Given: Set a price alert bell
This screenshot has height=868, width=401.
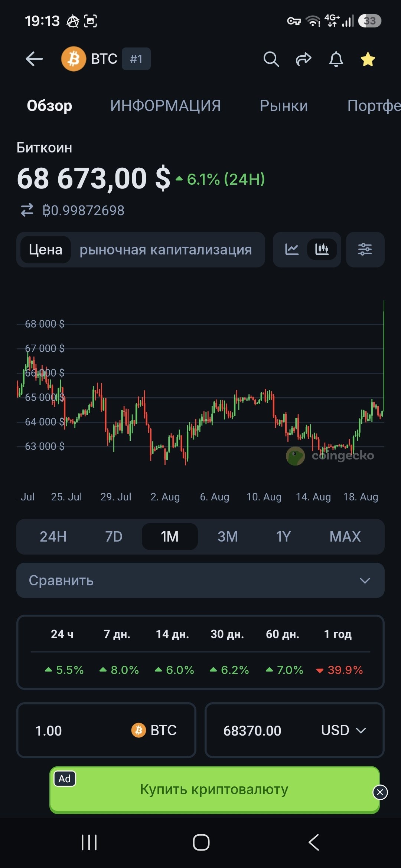Looking at the screenshot, I should pos(336,59).
